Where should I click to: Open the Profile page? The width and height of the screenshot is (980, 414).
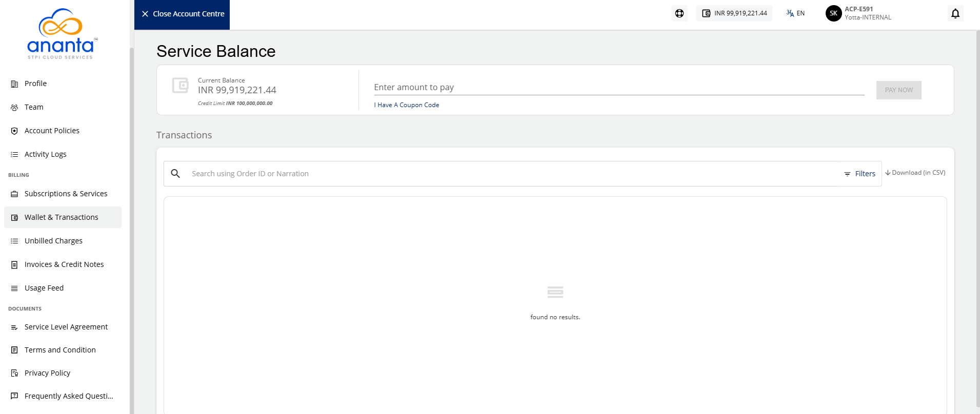[x=63, y=84]
